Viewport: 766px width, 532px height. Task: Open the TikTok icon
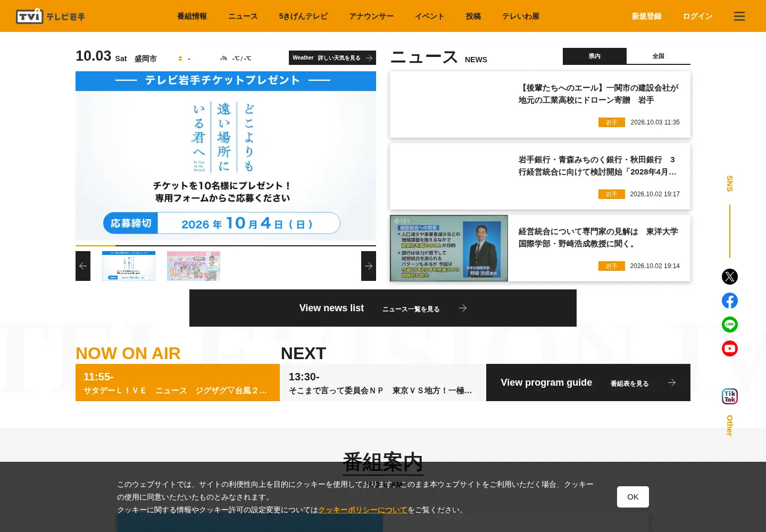coord(730,396)
